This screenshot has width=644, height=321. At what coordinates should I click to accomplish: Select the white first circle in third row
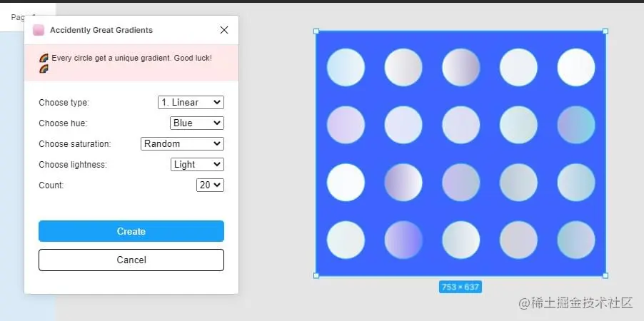[x=346, y=182]
